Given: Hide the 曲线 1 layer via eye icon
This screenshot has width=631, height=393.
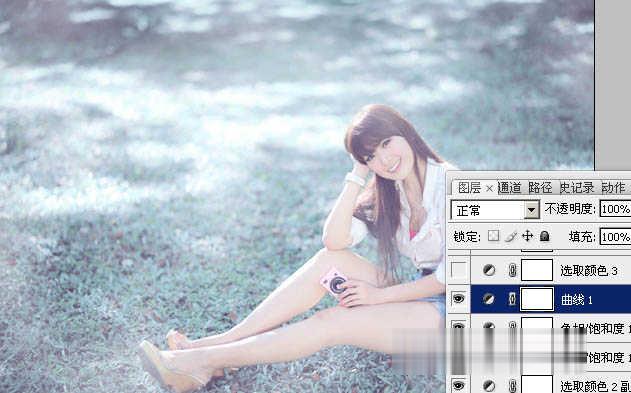Looking at the screenshot, I should coord(459,298).
